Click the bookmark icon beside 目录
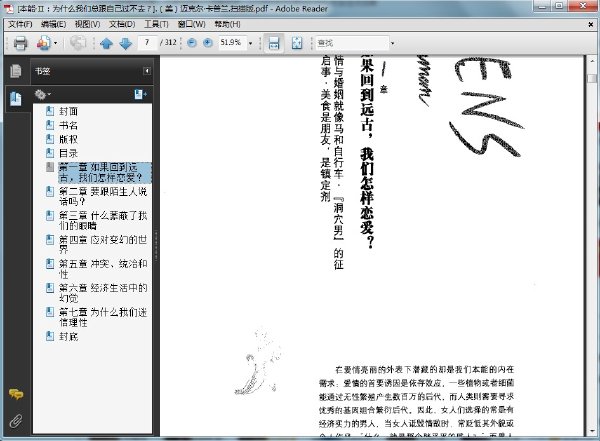 pos(50,153)
